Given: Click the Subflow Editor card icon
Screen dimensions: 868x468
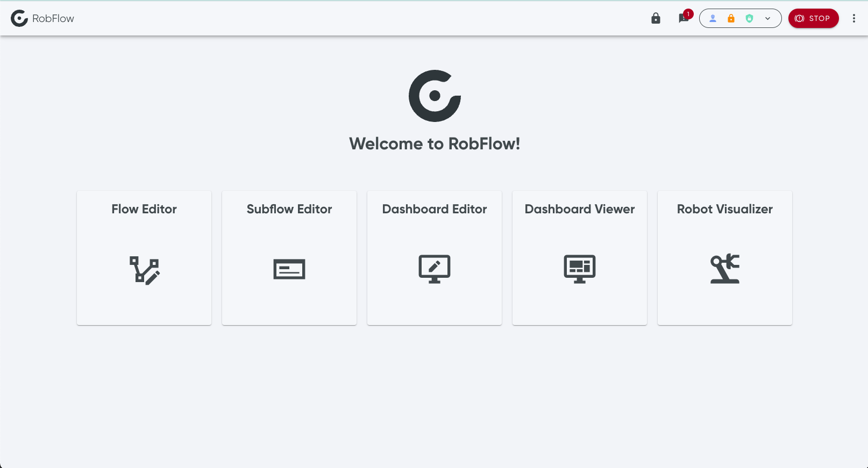Looking at the screenshot, I should (289, 269).
